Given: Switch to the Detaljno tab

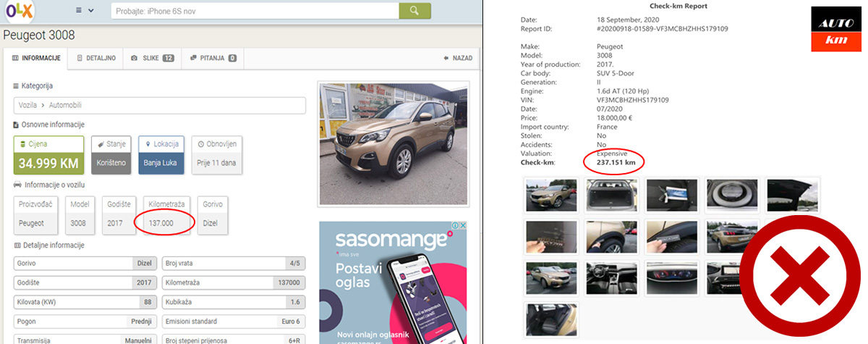Looking at the screenshot, I should pyautogui.click(x=96, y=58).
